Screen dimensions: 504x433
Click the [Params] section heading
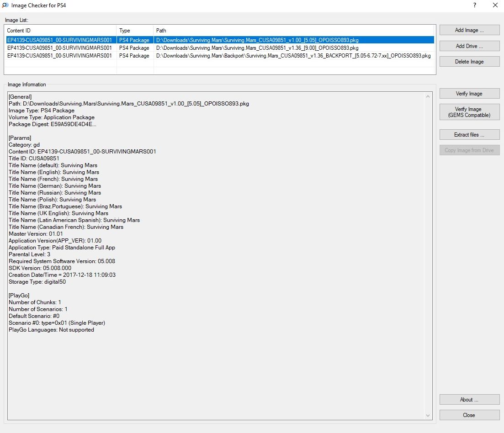20,138
